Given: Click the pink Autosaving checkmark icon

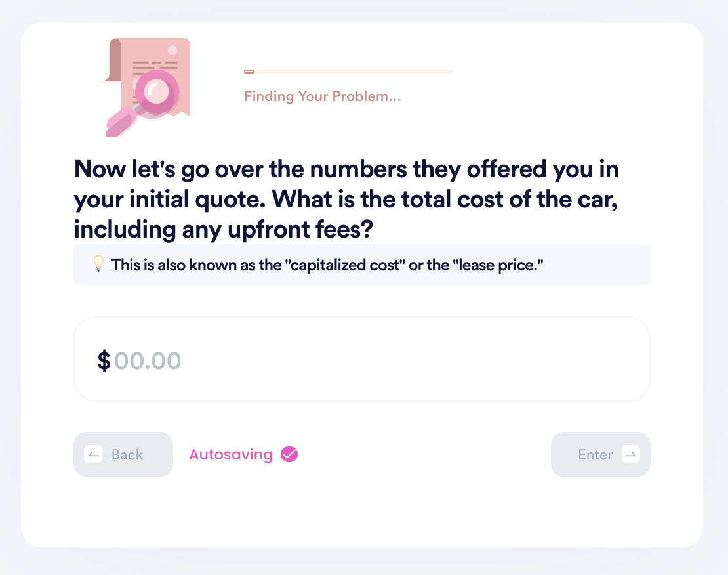Looking at the screenshot, I should tap(289, 454).
